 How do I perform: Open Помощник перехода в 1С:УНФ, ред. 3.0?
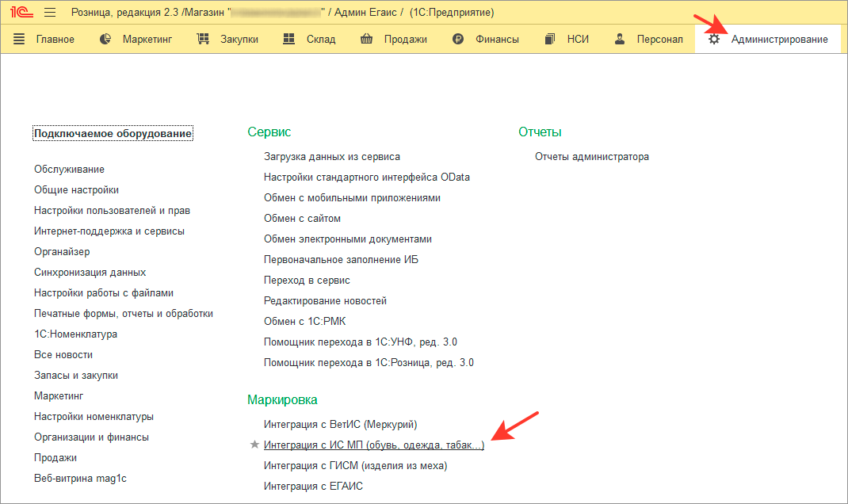tap(360, 342)
